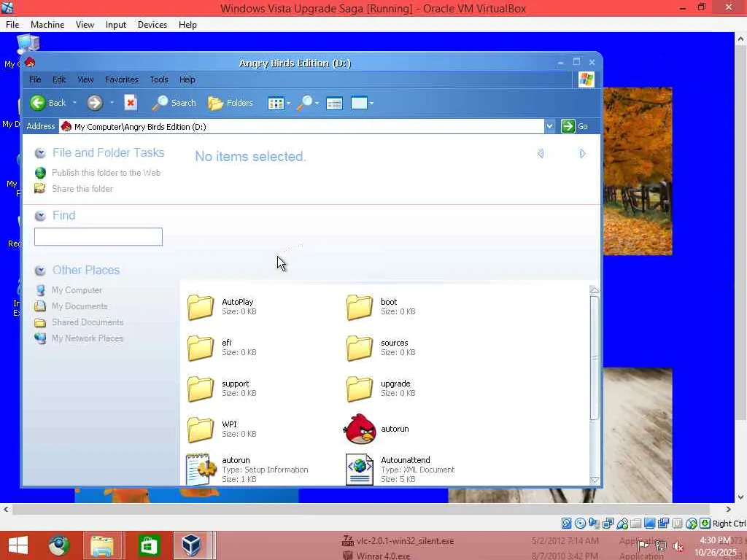
Task: Click VirtualBox USB devices status icon
Action: pos(622,524)
